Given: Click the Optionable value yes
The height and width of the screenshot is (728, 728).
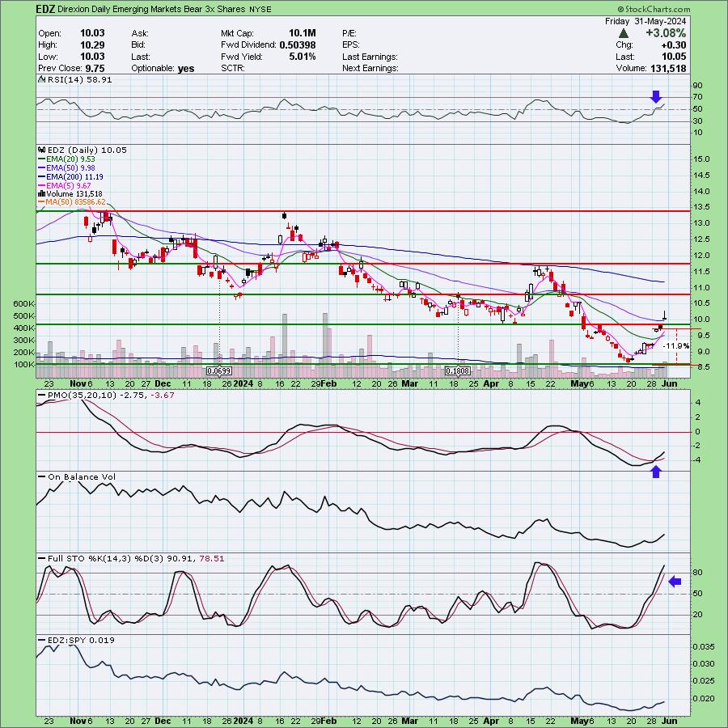Looking at the screenshot, I should tap(186, 69).
